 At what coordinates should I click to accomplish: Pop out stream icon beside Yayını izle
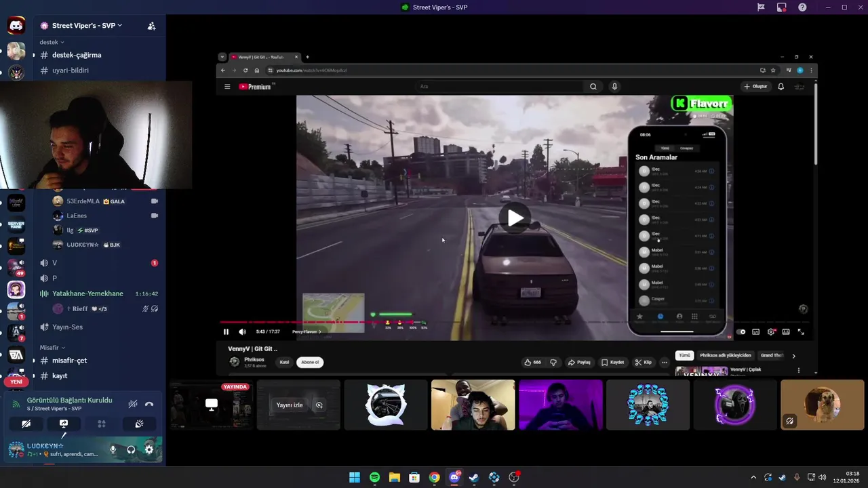[x=319, y=405]
